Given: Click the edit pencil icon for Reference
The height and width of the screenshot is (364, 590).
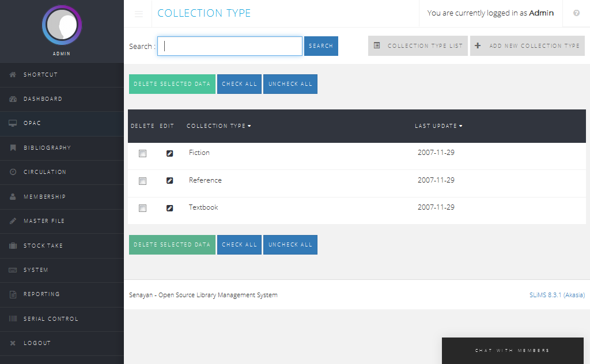Looking at the screenshot, I should pos(169,181).
